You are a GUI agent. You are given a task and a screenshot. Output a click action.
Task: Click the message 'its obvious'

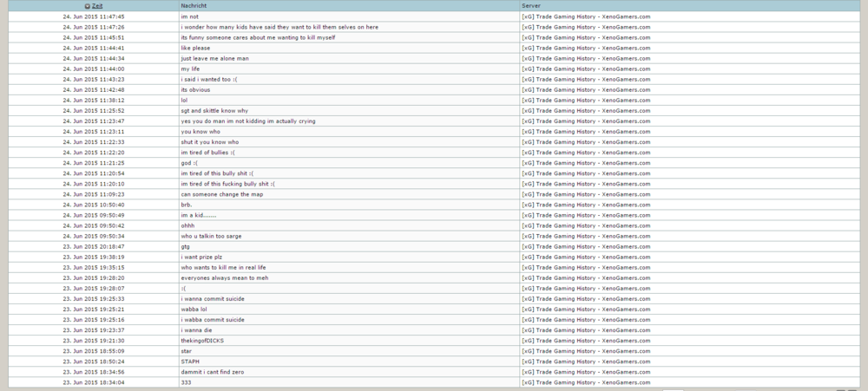point(196,89)
